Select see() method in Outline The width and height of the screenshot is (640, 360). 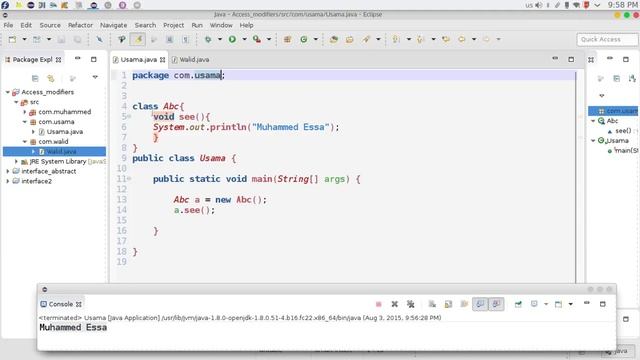(620, 131)
